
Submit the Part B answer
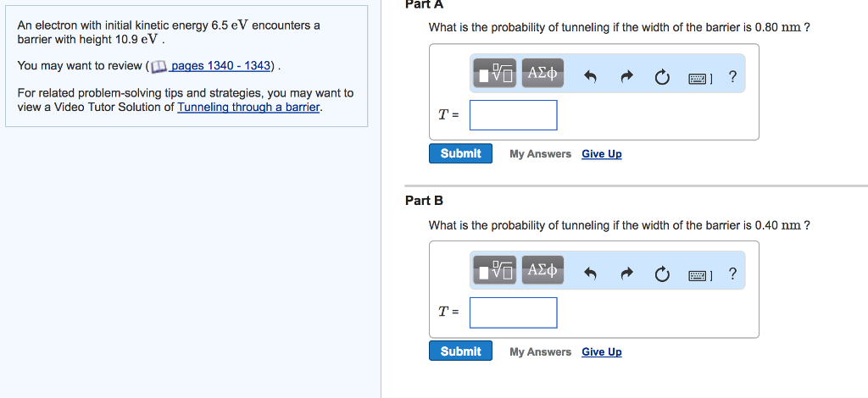460,351
